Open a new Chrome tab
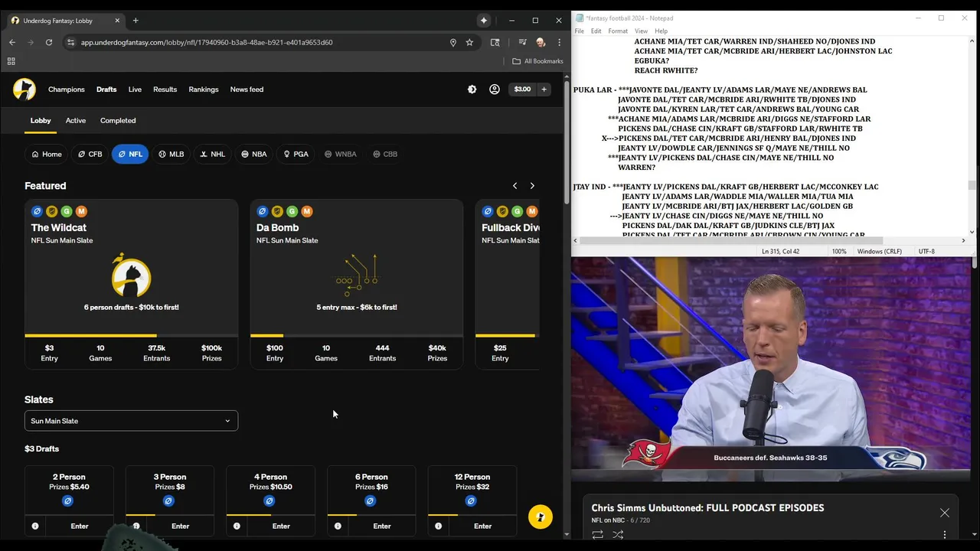 point(136,21)
